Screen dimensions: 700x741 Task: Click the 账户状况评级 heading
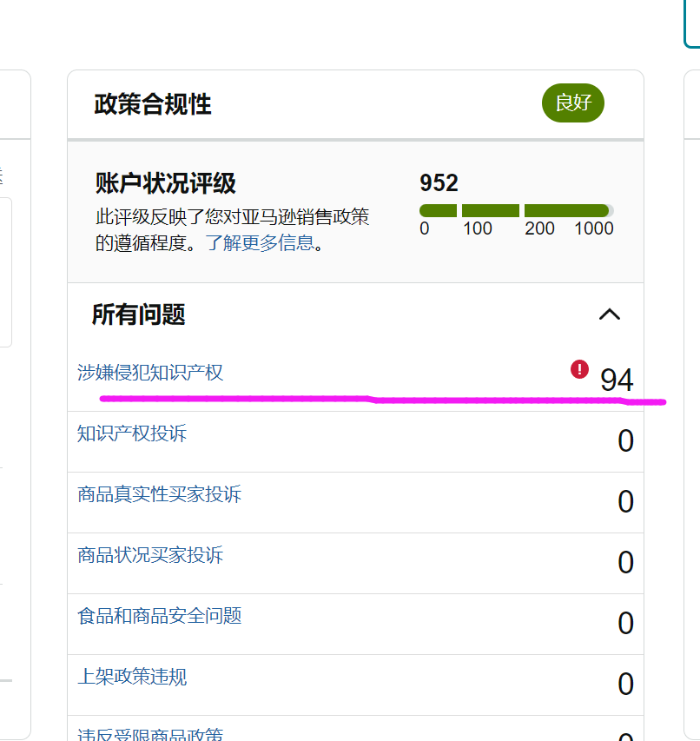point(165,183)
